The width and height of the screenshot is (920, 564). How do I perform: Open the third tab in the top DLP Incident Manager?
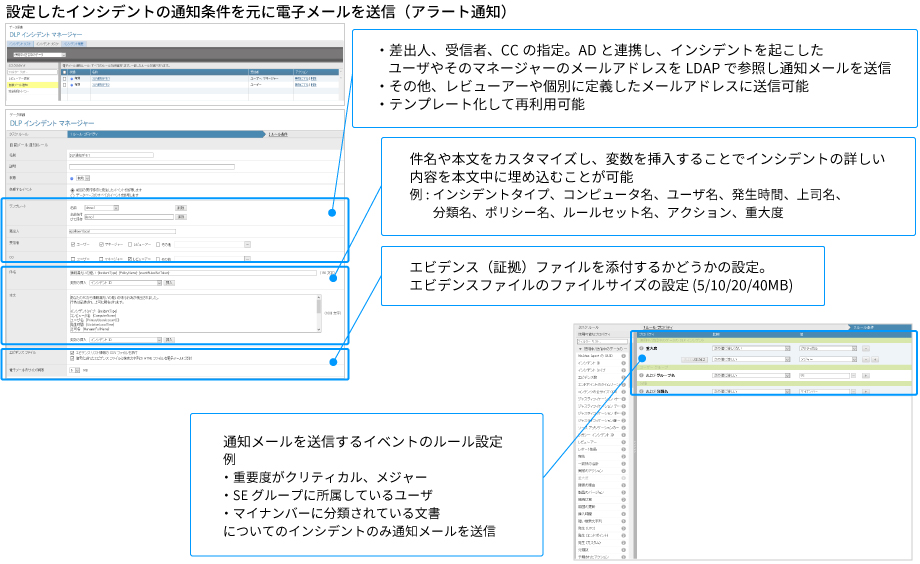pyautogui.click(x=74, y=44)
